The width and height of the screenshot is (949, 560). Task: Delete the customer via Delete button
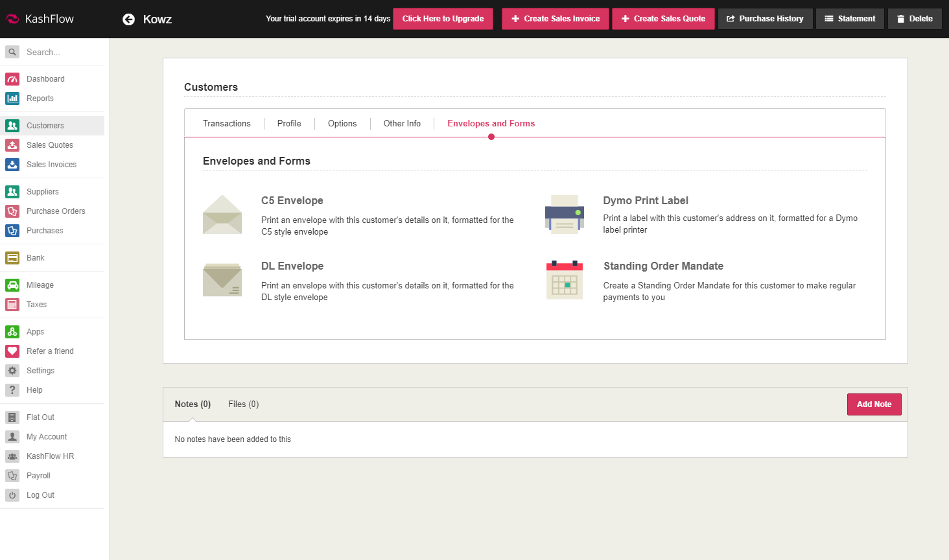pos(915,19)
